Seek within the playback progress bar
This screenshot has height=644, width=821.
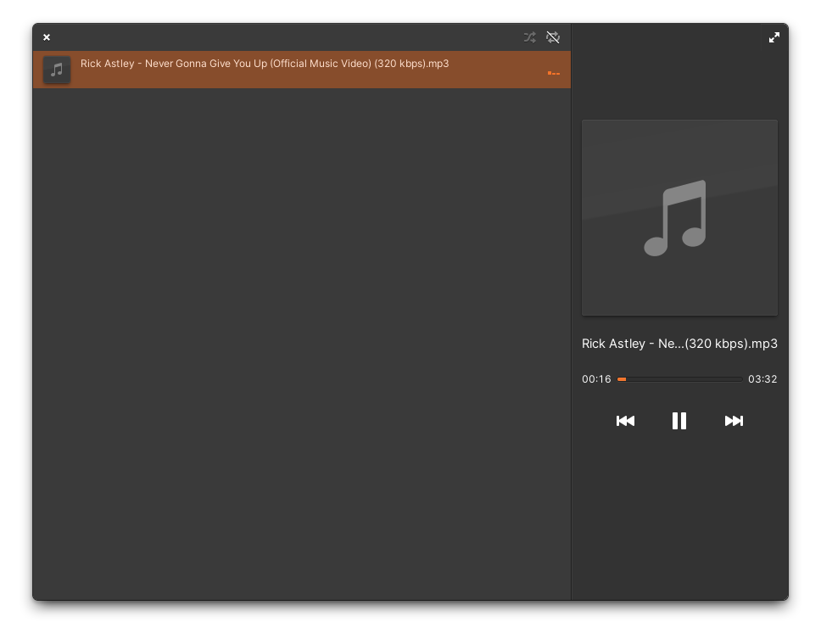(679, 379)
